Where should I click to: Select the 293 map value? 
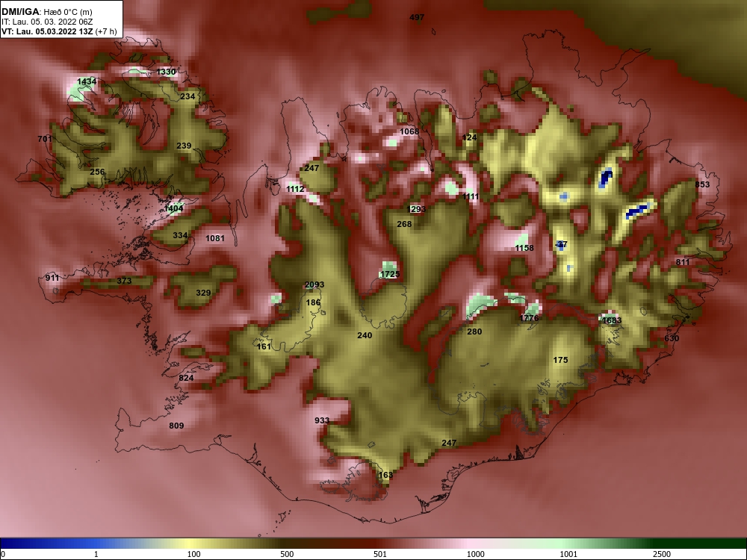pos(418,209)
